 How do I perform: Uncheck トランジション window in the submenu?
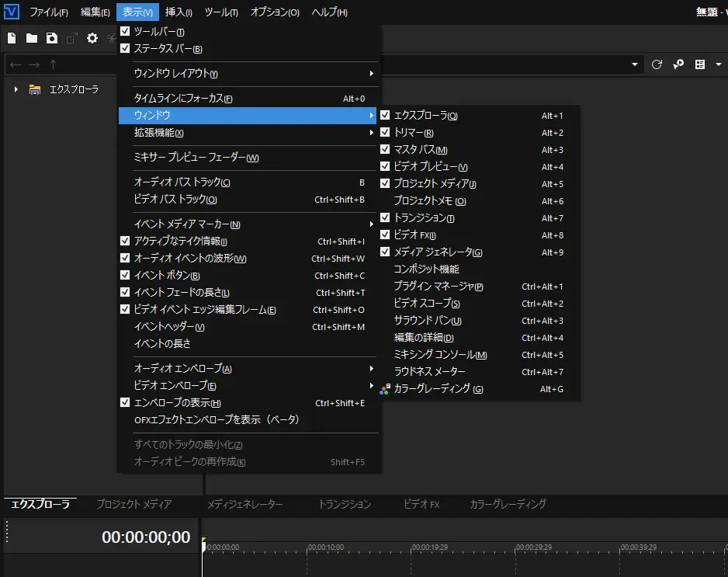tap(385, 217)
